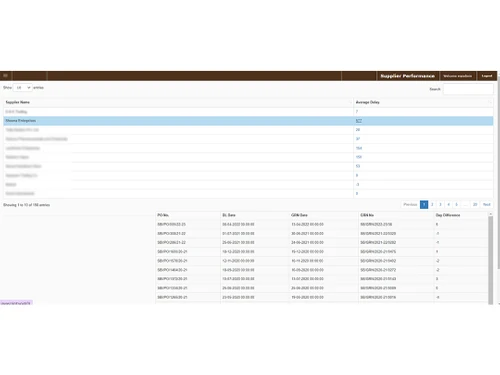Open the average delay link 527

359,121
